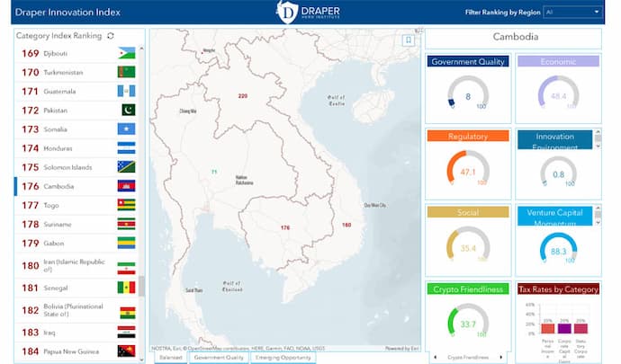
Task: Click the refresh icon beside Category Index Ranking
Action: (111, 36)
